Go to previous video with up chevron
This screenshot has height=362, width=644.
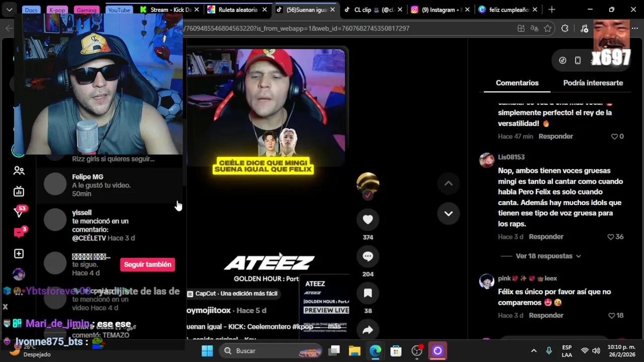click(x=448, y=184)
